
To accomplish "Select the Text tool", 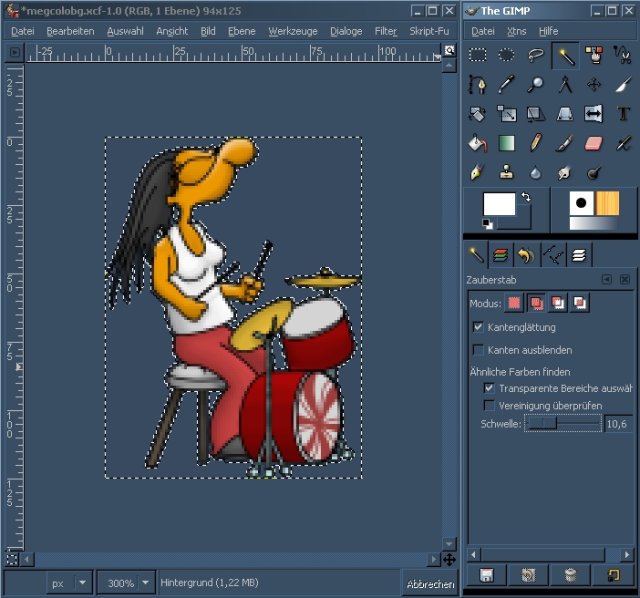I will click(x=623, y=114).
